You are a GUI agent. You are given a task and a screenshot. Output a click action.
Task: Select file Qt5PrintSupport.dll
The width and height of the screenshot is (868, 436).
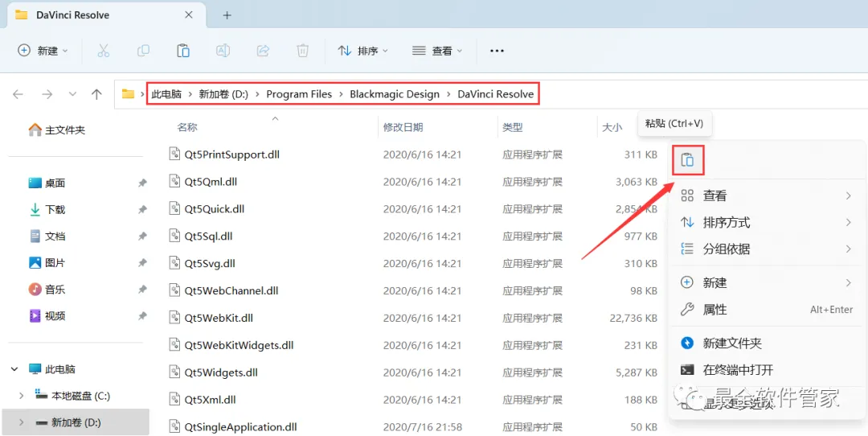[232, 154]
